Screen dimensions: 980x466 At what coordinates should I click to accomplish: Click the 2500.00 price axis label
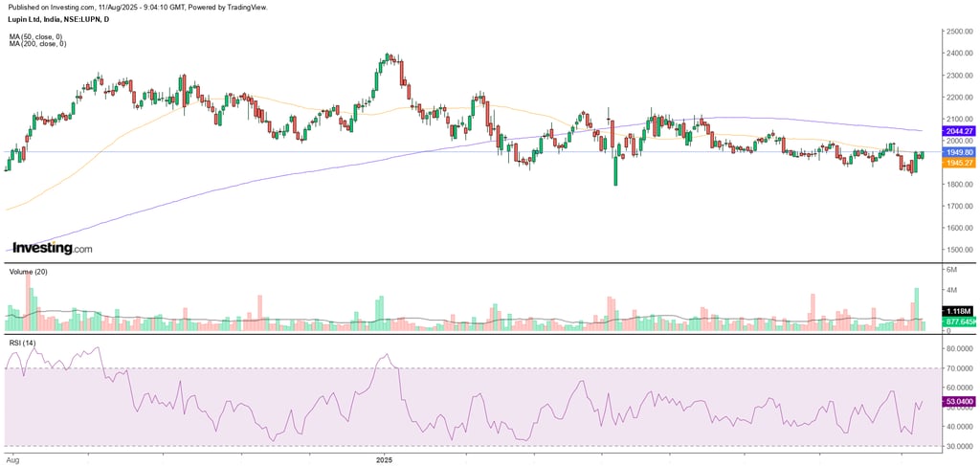point(960,32)
